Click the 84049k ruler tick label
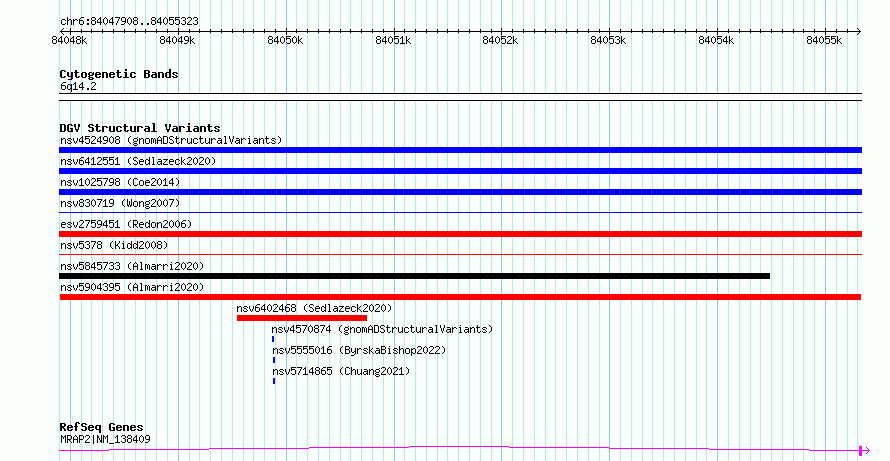890x461 pixels. pos(178,40)
